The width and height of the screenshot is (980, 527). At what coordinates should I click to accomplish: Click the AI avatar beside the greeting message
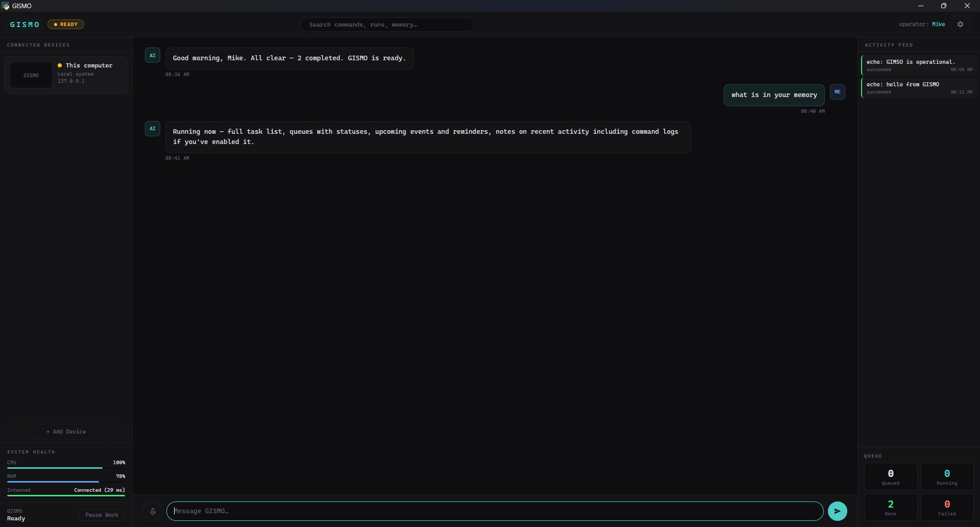click(153, 55)
